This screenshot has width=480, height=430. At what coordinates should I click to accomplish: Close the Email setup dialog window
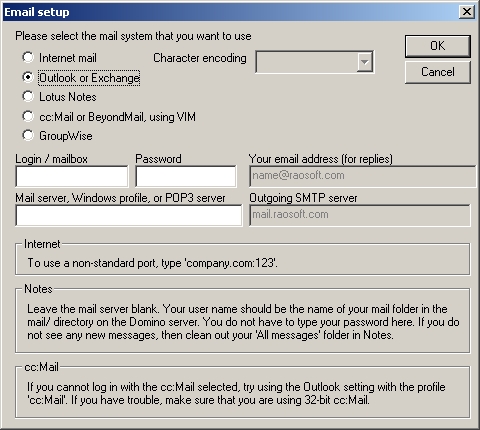[x=467, y=12]
